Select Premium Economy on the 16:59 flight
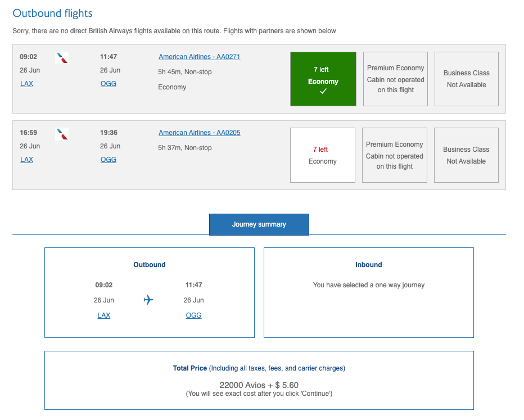Viewport: 524px width, 420px height. tap(394, 155)
